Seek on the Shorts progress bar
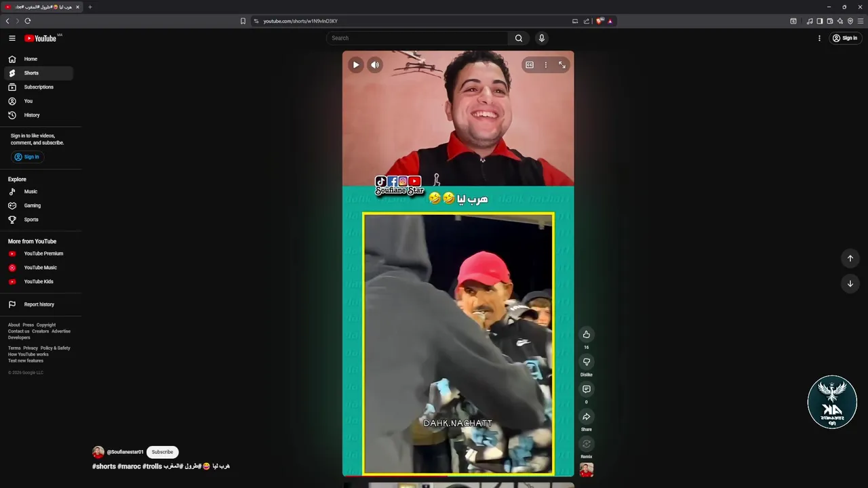 [458, 476]
